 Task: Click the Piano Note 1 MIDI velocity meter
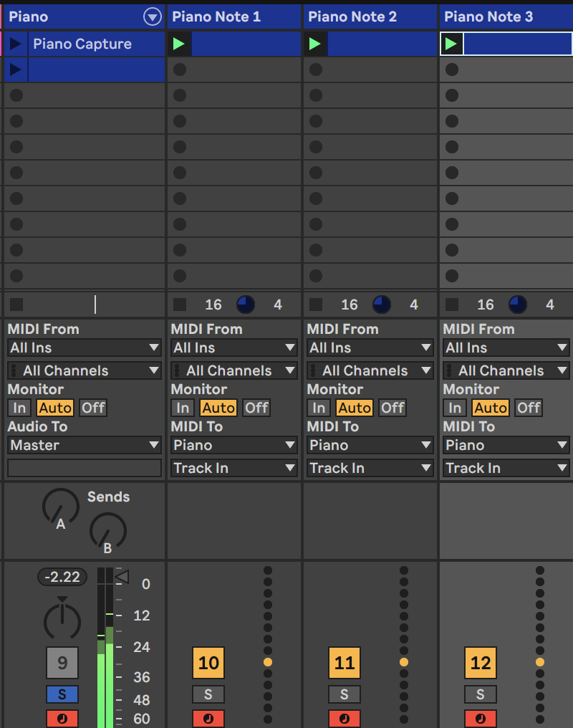[x=268, y=644]
